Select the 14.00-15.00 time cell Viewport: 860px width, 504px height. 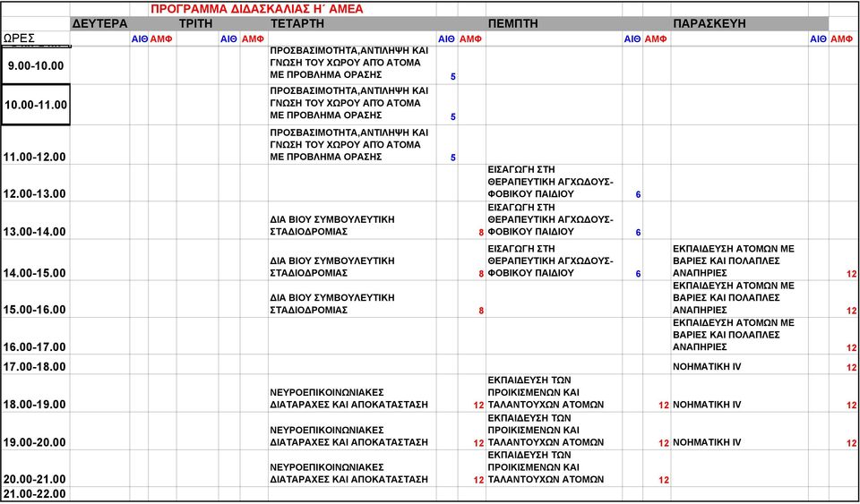36,260
